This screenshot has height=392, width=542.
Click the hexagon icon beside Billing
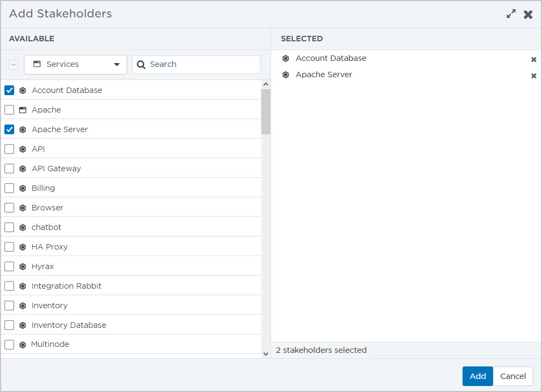point(23,188)
